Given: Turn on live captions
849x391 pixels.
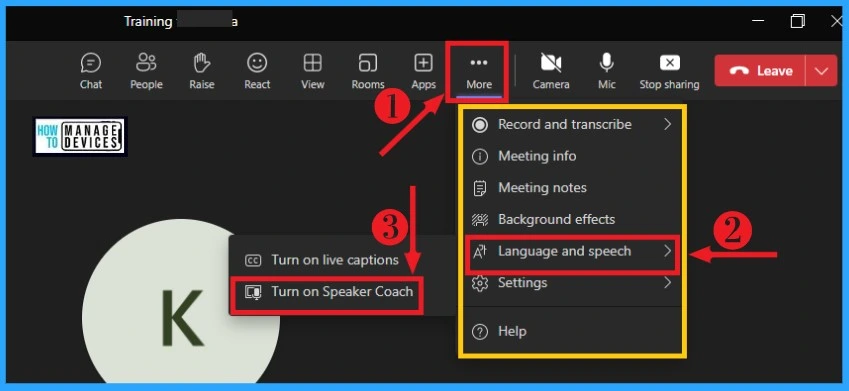Looking at the screenshot, I should pos(335,260).
